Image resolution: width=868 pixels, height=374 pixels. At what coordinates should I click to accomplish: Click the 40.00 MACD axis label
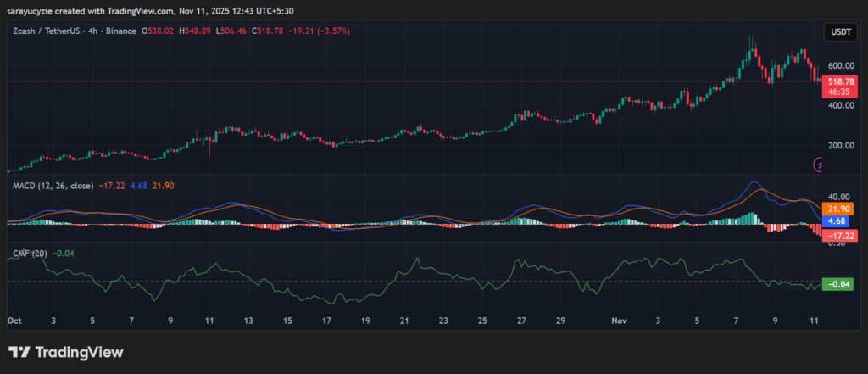tap(837, 194)
